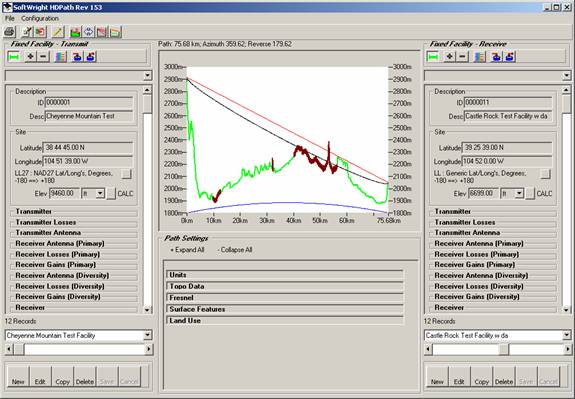Open the Cheyenne Mountain Test Facility record dropdown

148,335
